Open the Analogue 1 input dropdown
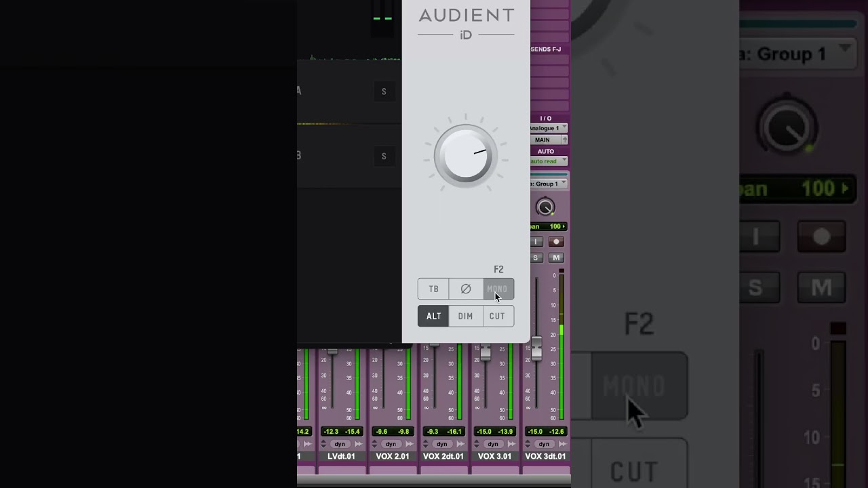This screenshot has height=488, width=868. [x=549, y=128]
